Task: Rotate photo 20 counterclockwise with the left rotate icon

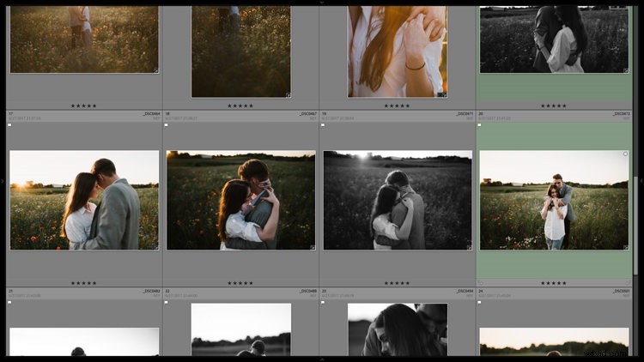Action: pyautogui.click(x=481, y=283)
